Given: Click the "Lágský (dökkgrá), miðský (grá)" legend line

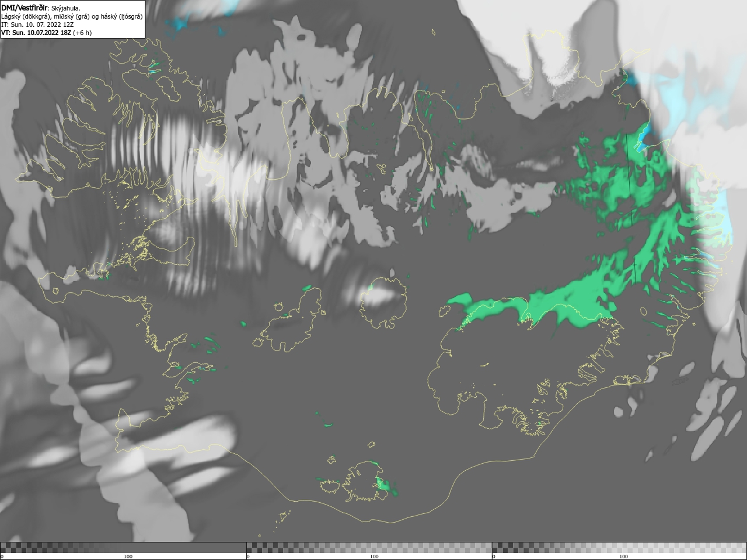Looking at the screenshot, I should coord(72,16).
